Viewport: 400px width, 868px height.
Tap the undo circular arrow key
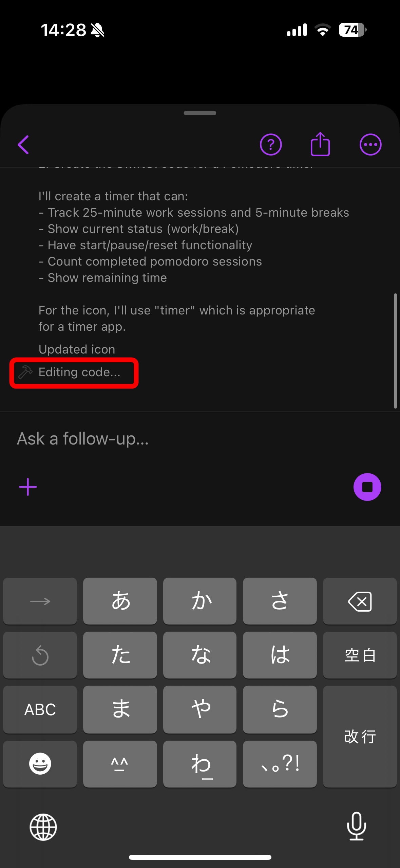click(40, 655)
